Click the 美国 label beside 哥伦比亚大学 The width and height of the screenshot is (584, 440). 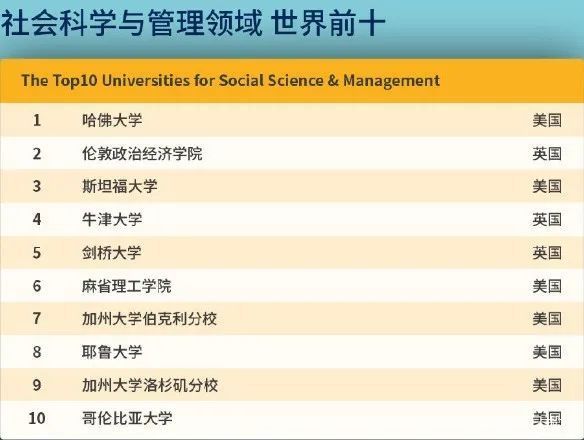547,418
